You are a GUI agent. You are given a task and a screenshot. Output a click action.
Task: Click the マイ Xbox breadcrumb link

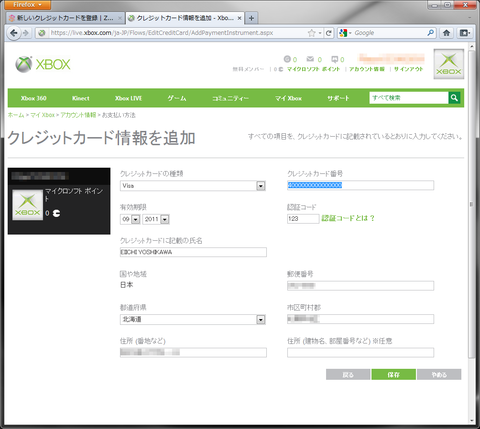click(42, 115)
